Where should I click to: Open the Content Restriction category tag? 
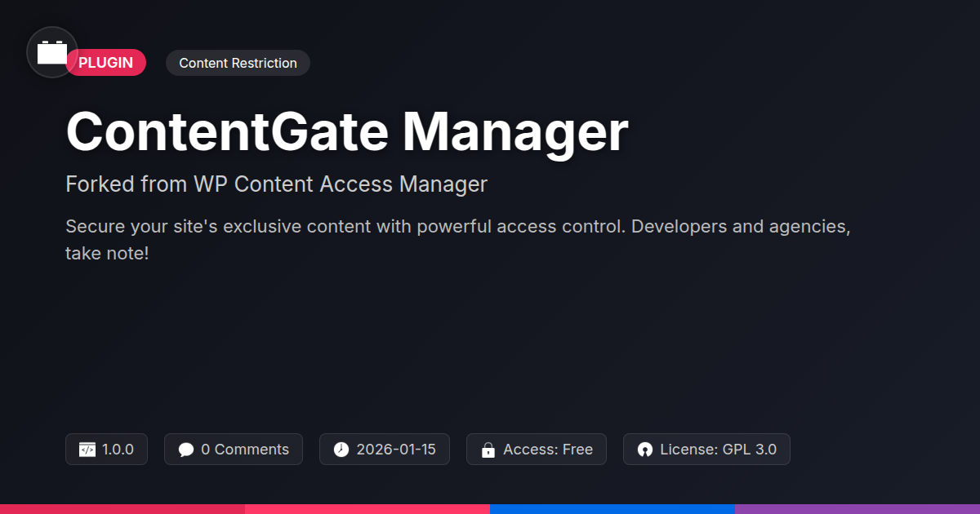[238, 63]
